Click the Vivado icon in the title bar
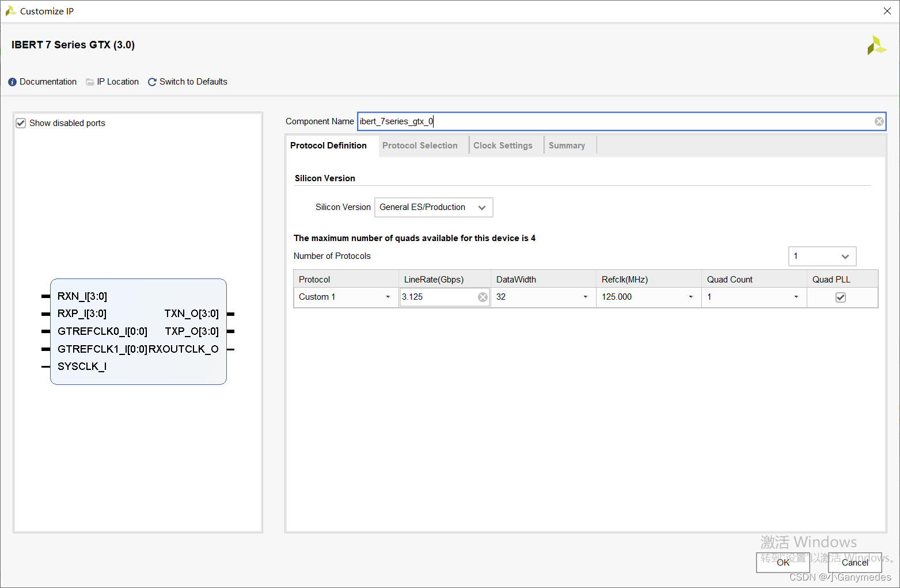The image size is (900, 588). click(10, 11)
